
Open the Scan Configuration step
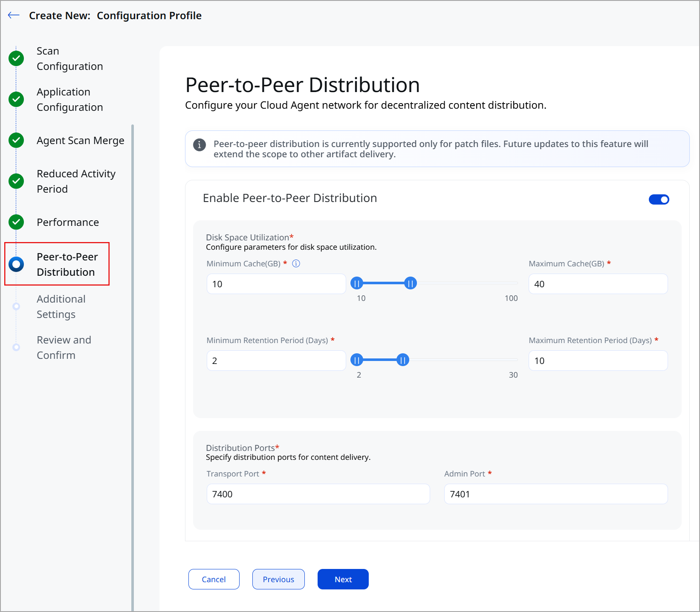tap(70, 58)
